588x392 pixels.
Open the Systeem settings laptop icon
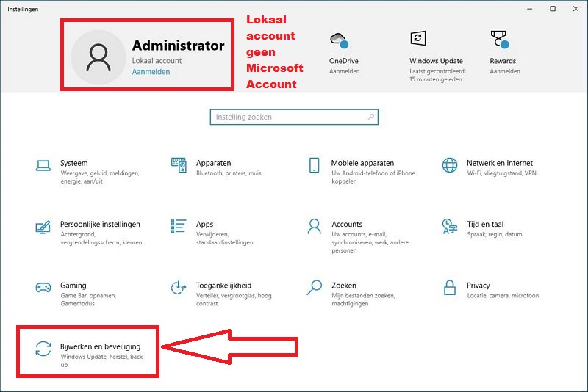[x=43, y=165]
